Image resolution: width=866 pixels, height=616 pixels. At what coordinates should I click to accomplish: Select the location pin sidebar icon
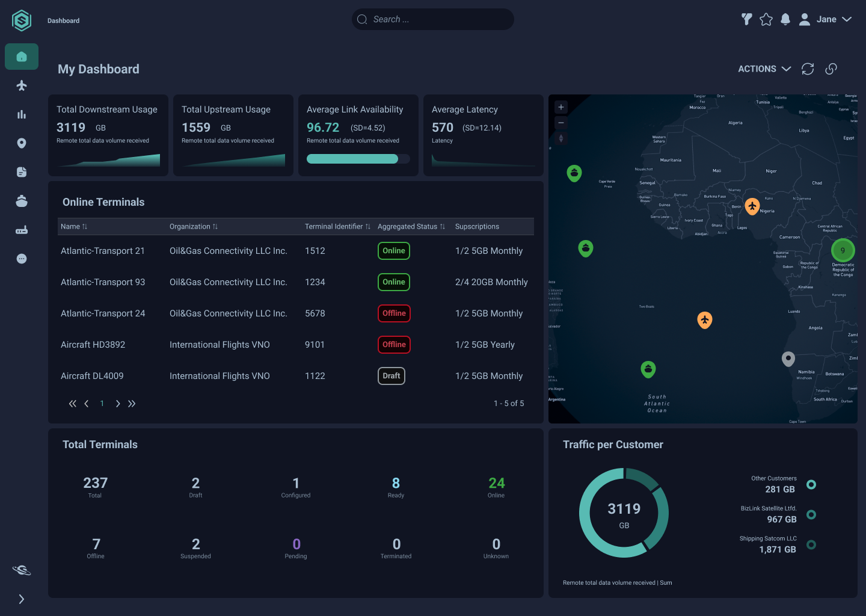click(22, 143)
